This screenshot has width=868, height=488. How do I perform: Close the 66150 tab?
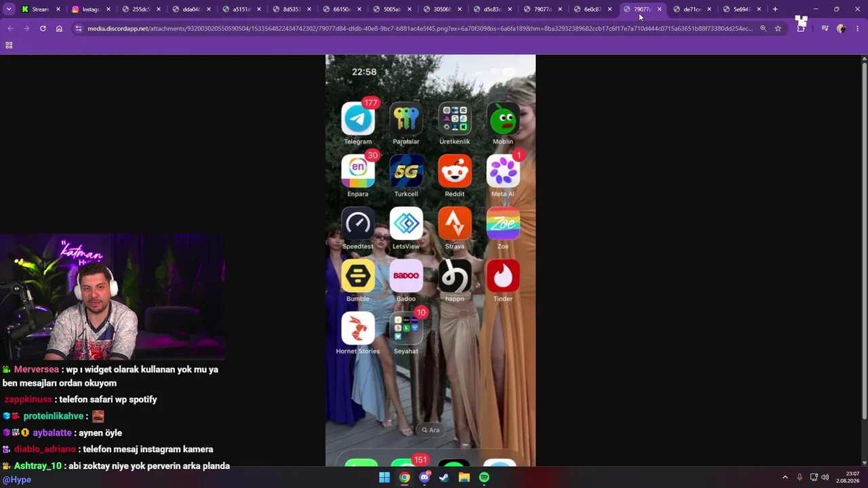click(359, 9)
